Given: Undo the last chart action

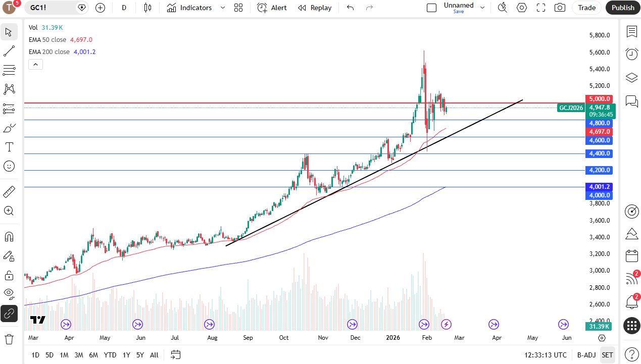Looking at the screenshot, I should [x=350, y=8].
